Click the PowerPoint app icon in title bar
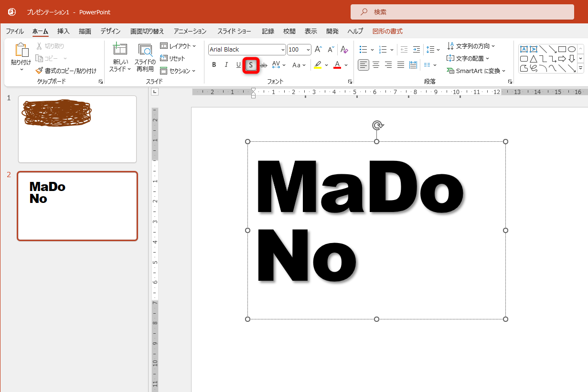 12,12
